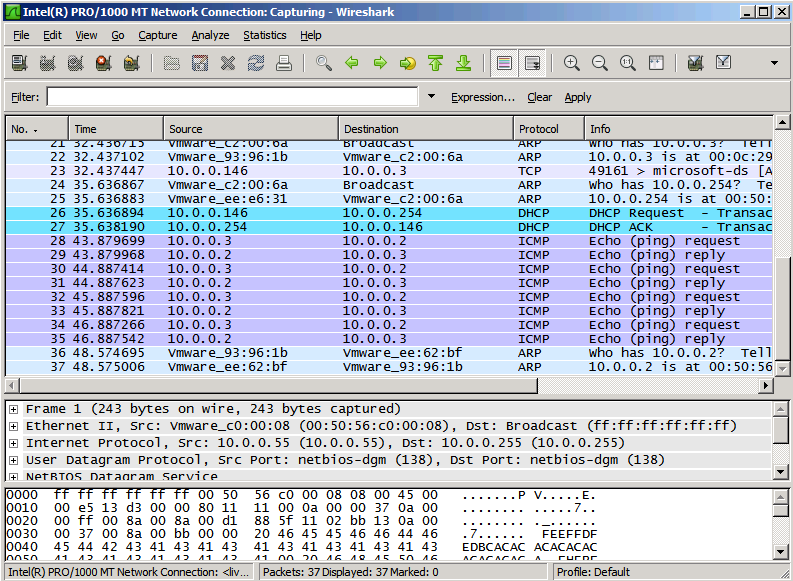Toggle packet list colorization
This screenshot has height=581, width=793.
coord(505,63)
